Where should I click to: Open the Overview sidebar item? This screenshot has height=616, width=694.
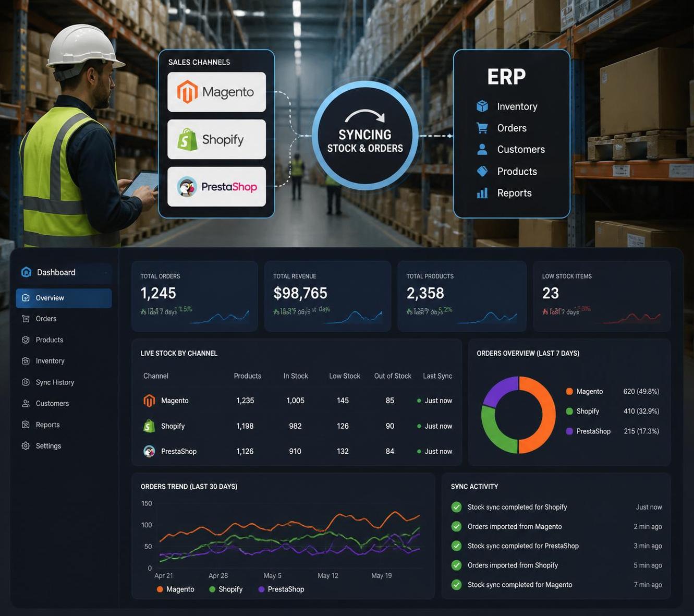point(64,298)
